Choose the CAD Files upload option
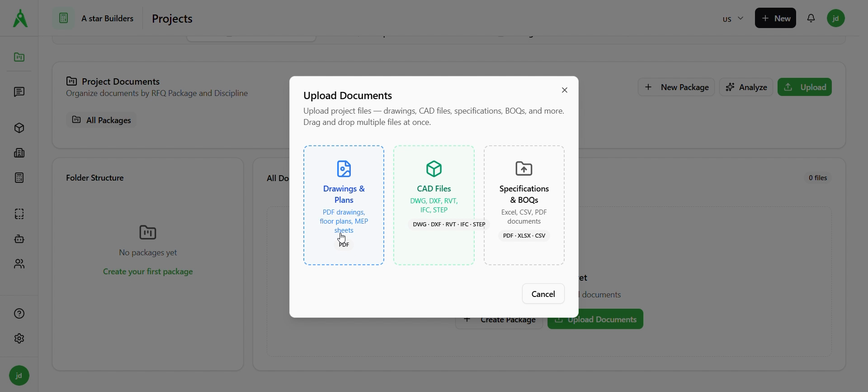 [x=434, y=205]
